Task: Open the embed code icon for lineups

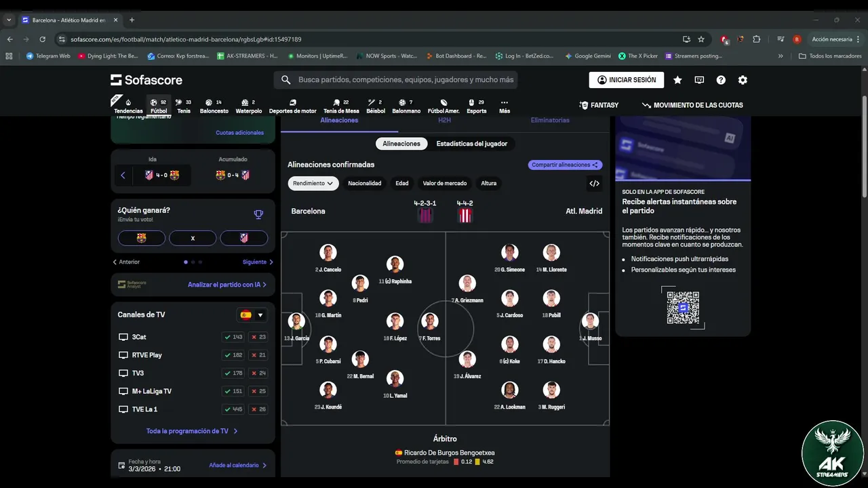Action: point(595,183)
